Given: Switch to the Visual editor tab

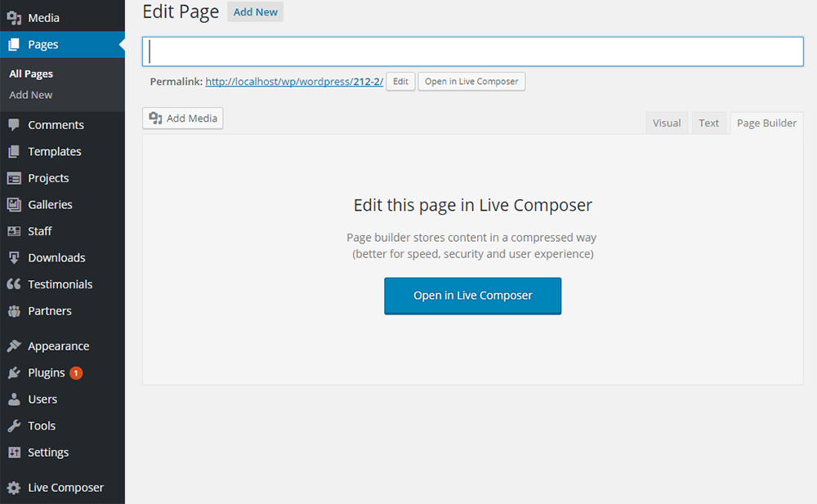Looking at the screenshot, I should [x=667, y=123].
